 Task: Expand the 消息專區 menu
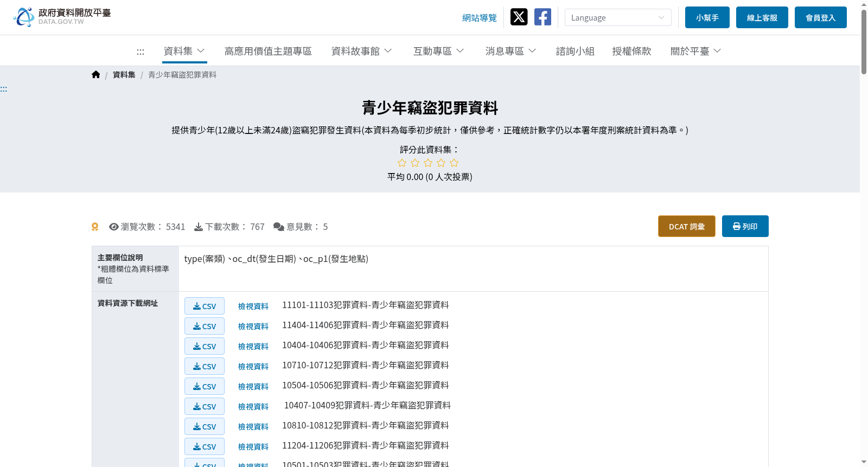coord(510,51)
